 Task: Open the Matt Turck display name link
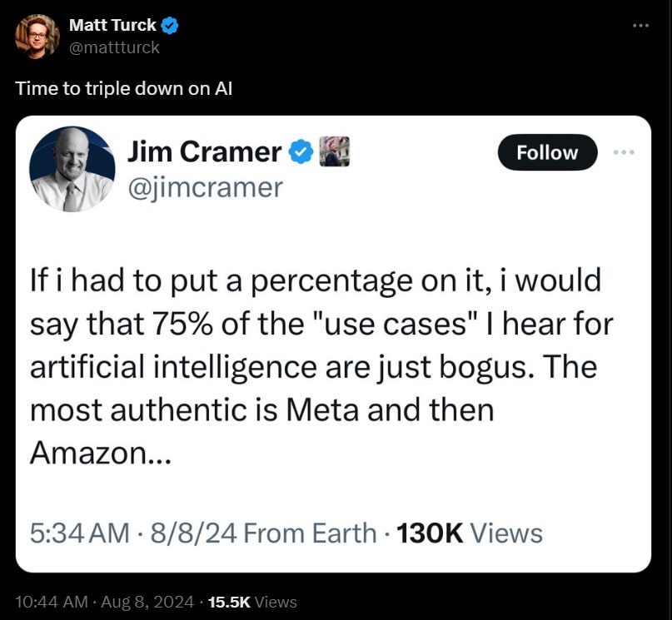[x=112, y=25]
